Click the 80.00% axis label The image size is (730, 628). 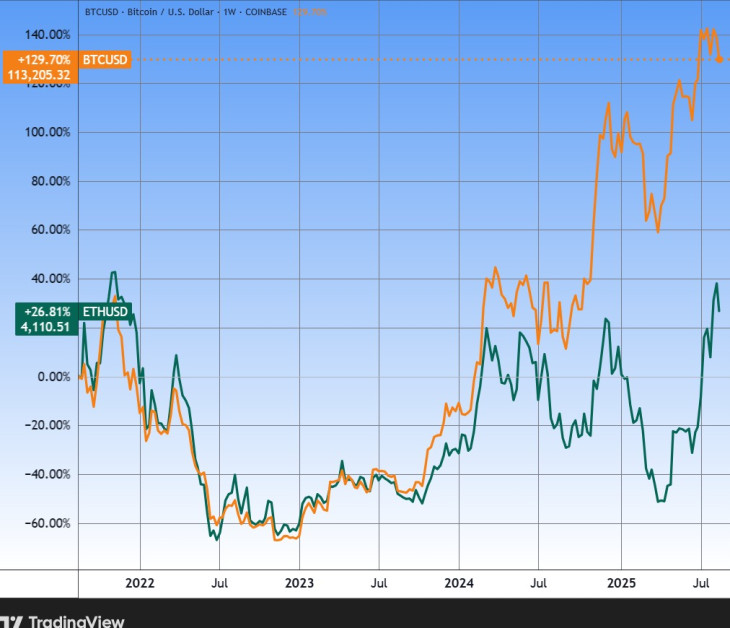pos(50,181)
